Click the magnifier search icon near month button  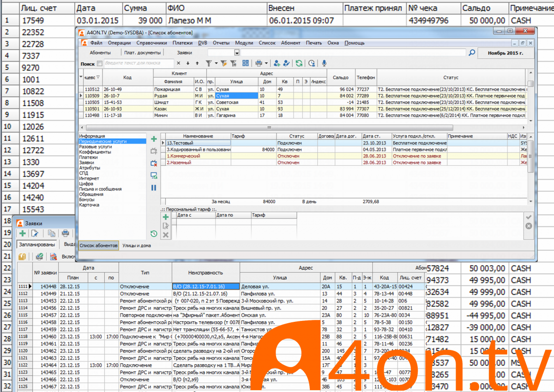(x=472, y=53)
